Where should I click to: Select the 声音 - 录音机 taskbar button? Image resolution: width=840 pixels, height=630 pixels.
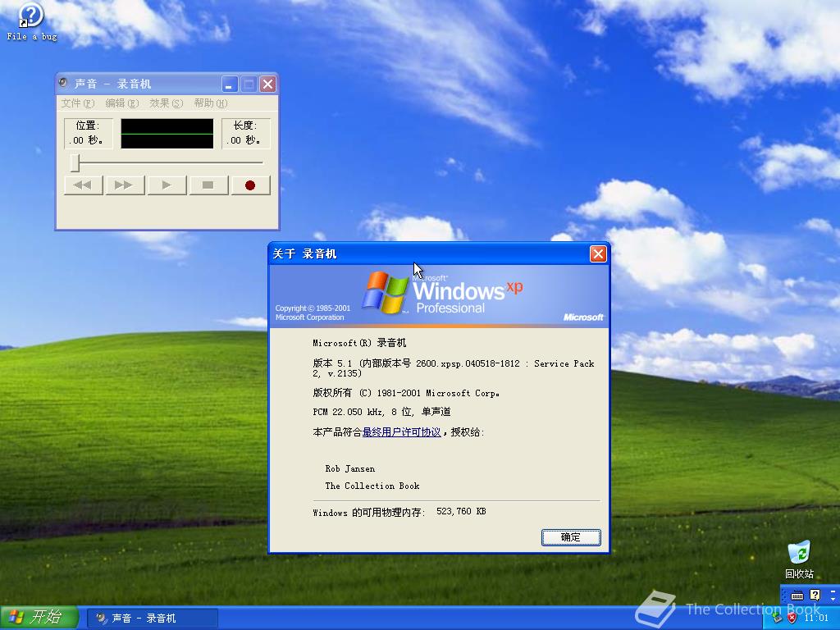coord(152,619)
